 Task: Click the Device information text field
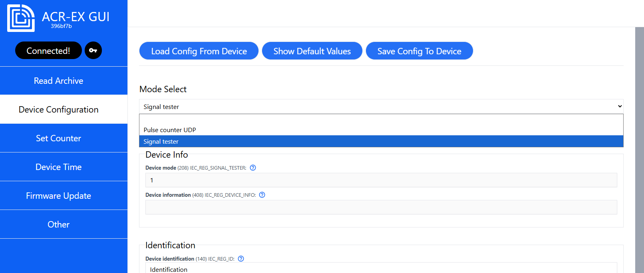pos(381,207)
